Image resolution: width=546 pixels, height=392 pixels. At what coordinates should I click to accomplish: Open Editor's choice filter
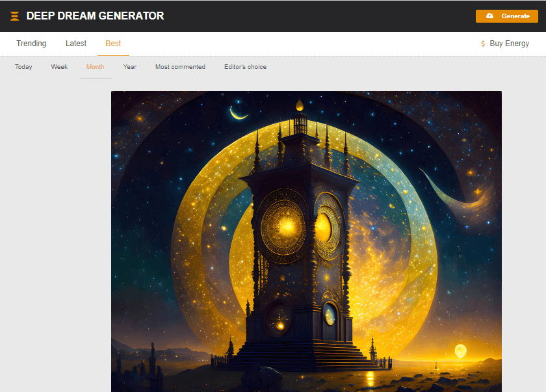pos(245,67)
